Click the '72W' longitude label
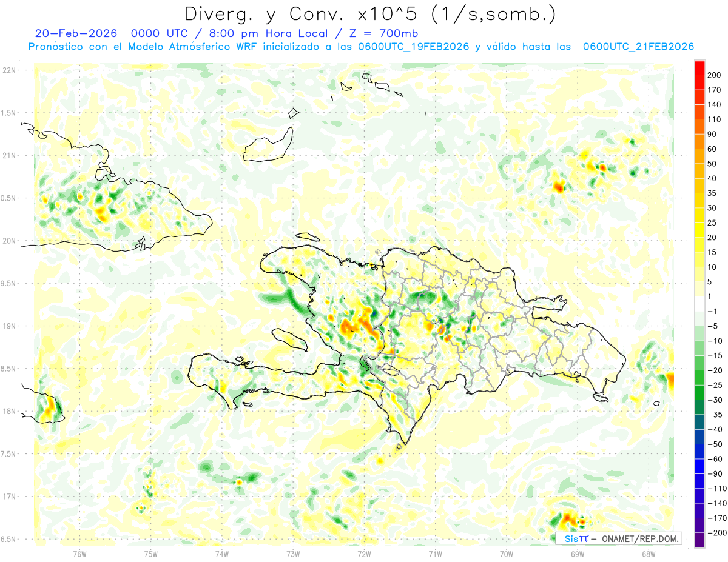The width and height of the screenshot is (728, 562). pos(364,554)
